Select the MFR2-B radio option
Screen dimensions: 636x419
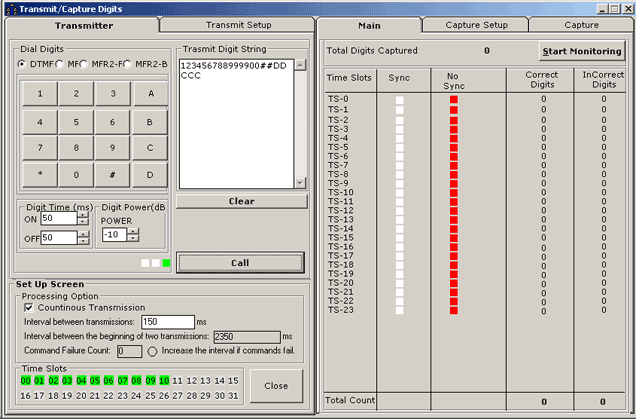128,64
